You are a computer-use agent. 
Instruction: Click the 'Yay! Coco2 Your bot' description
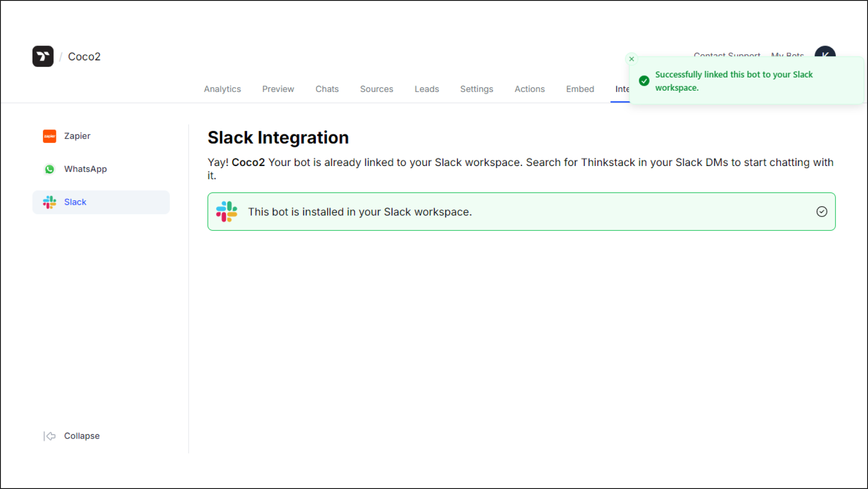click(521, 169)
